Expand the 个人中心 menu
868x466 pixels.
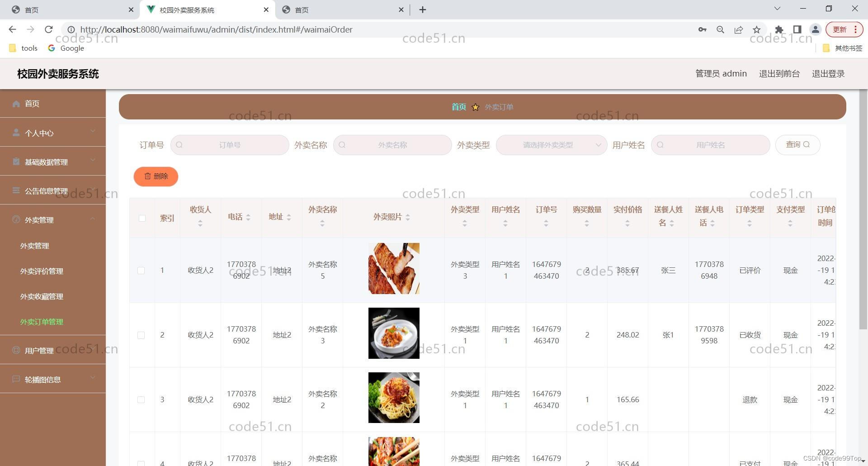click(x=93, y=131)
